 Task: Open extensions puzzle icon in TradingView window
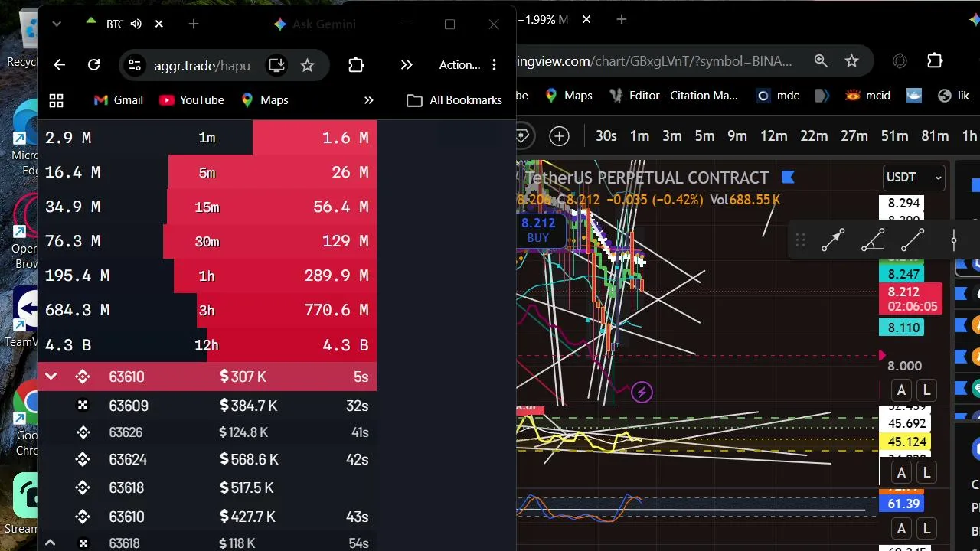click(935, 60)
